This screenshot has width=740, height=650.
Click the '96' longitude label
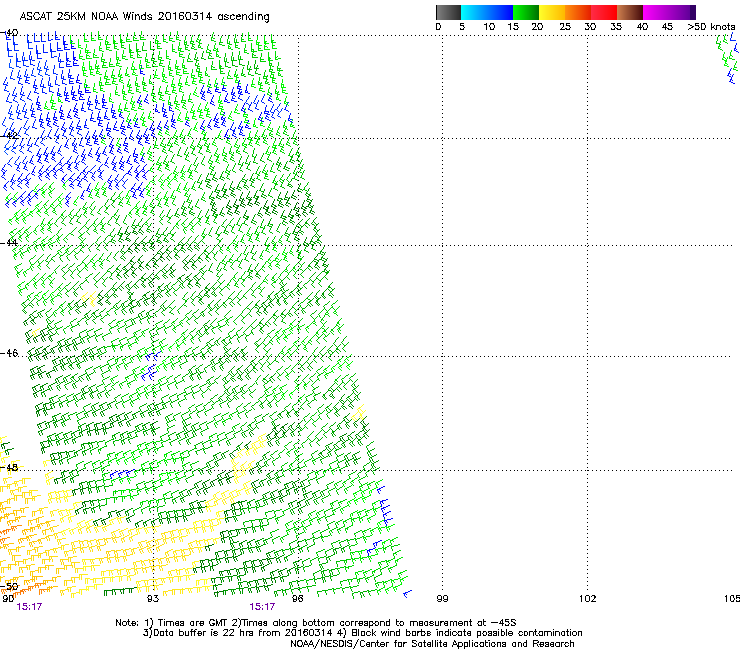(x=297, y=599)
